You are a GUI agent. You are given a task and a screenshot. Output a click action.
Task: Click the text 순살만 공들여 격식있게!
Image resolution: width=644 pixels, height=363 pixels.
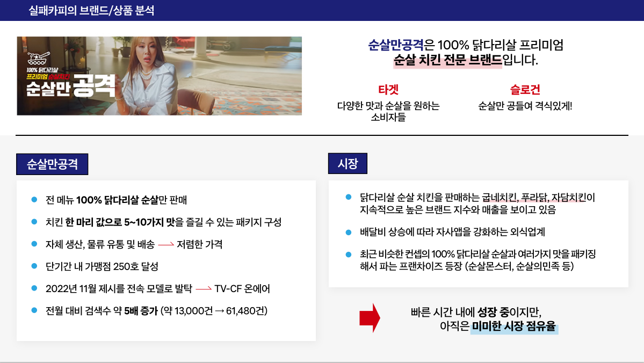tap(525, 106)
